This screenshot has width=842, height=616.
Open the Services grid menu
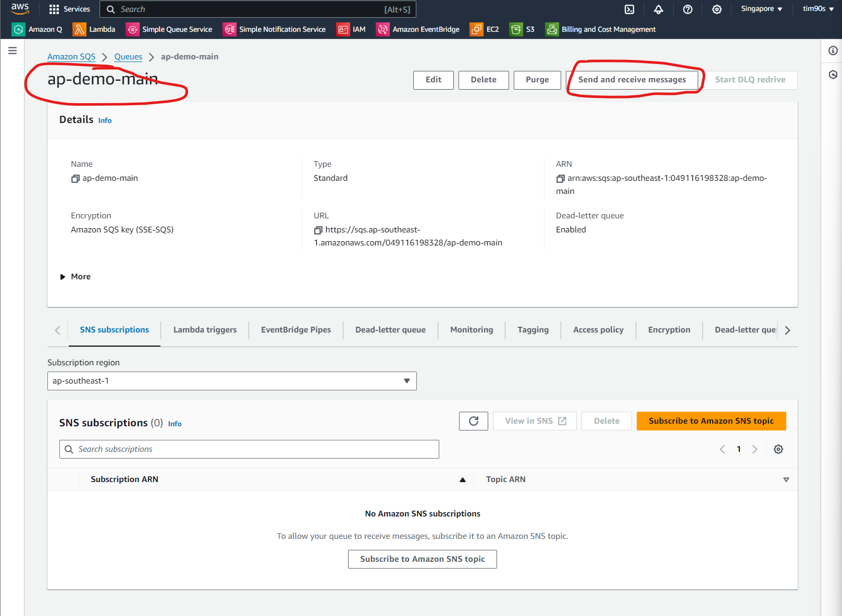coord(69,9)
